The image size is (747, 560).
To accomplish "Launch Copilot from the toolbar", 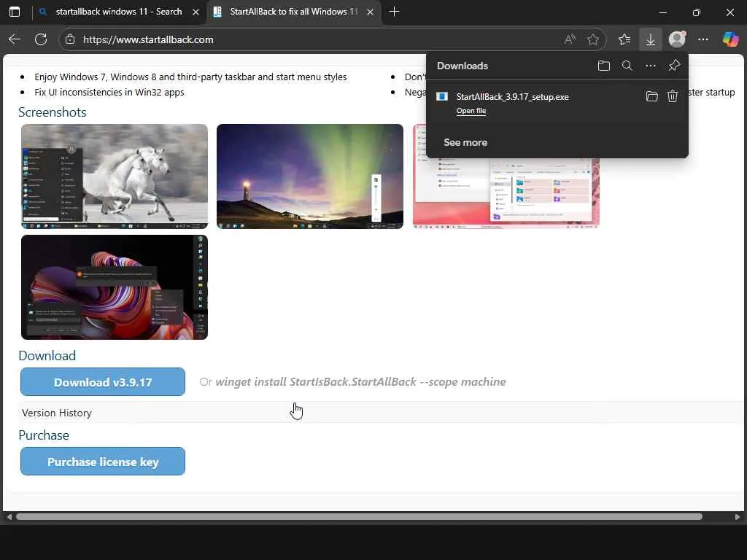I will pos(730,39).
